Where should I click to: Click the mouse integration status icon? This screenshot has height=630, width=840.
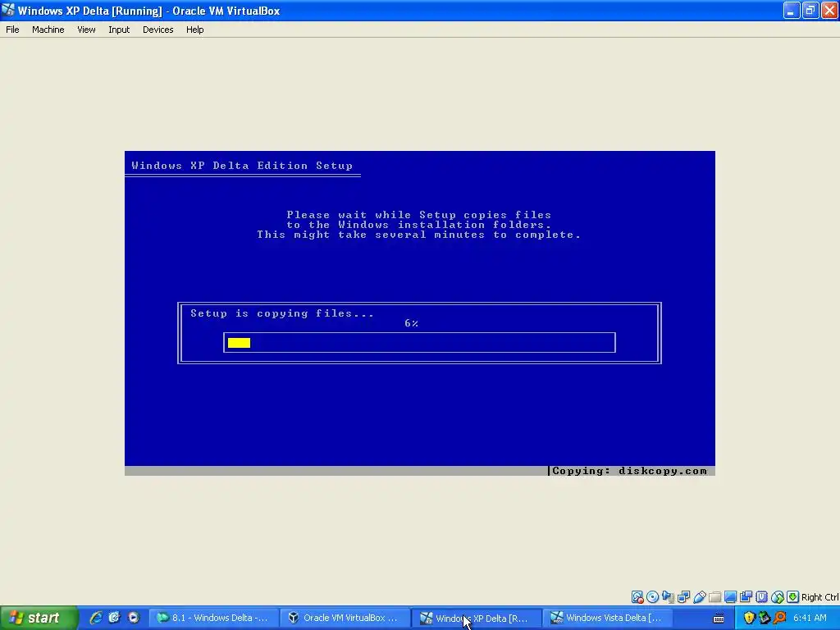point(778,597)
